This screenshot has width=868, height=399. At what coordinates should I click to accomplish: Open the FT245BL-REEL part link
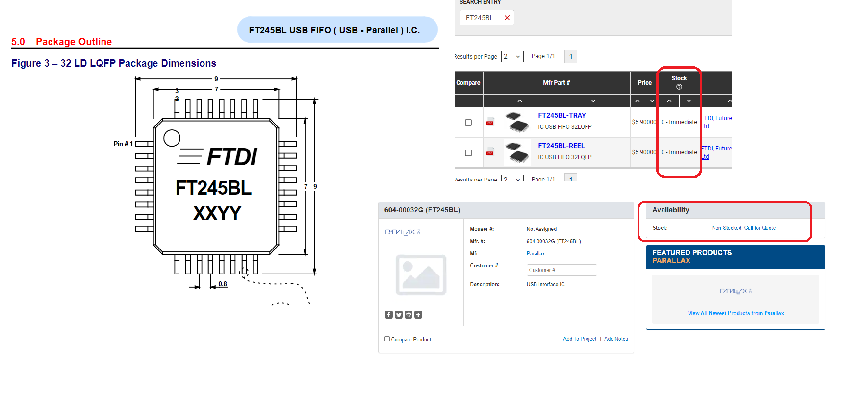tap(562, 146)
